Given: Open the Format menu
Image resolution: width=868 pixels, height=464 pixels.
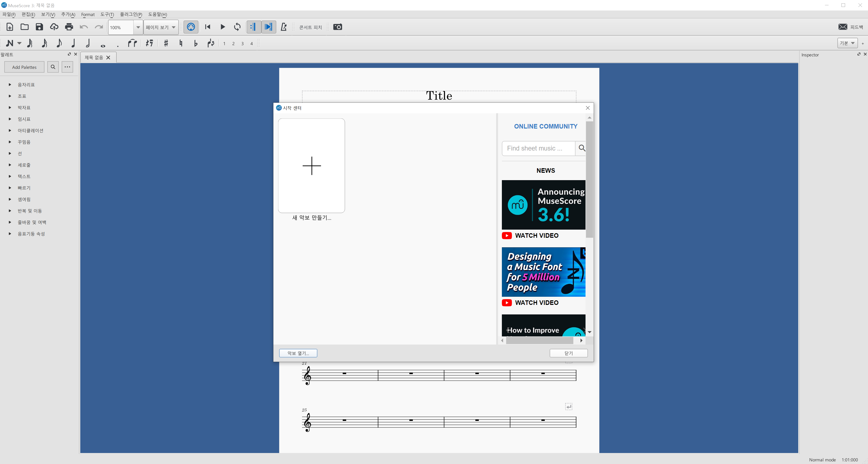Looking at the screenshot, I should click(88, 15).
